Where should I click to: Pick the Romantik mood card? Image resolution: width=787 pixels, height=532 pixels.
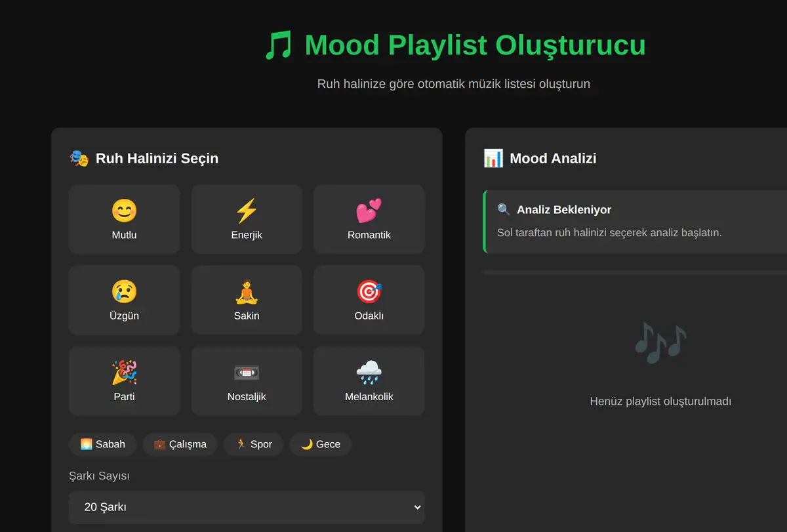[369, 219]
